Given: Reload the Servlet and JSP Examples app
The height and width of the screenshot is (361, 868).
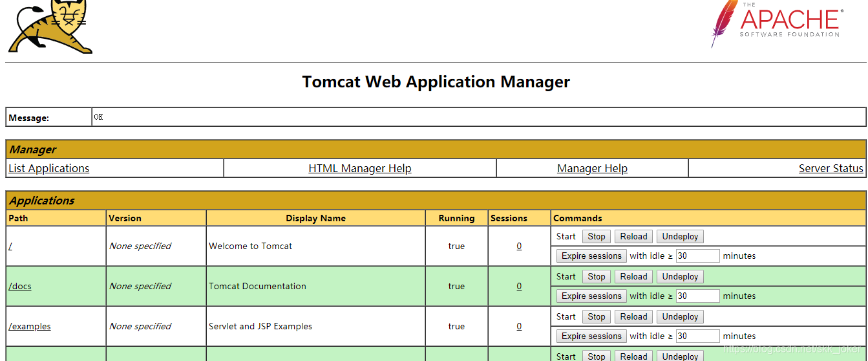Looking at the screenshot, I should (633, 317).
